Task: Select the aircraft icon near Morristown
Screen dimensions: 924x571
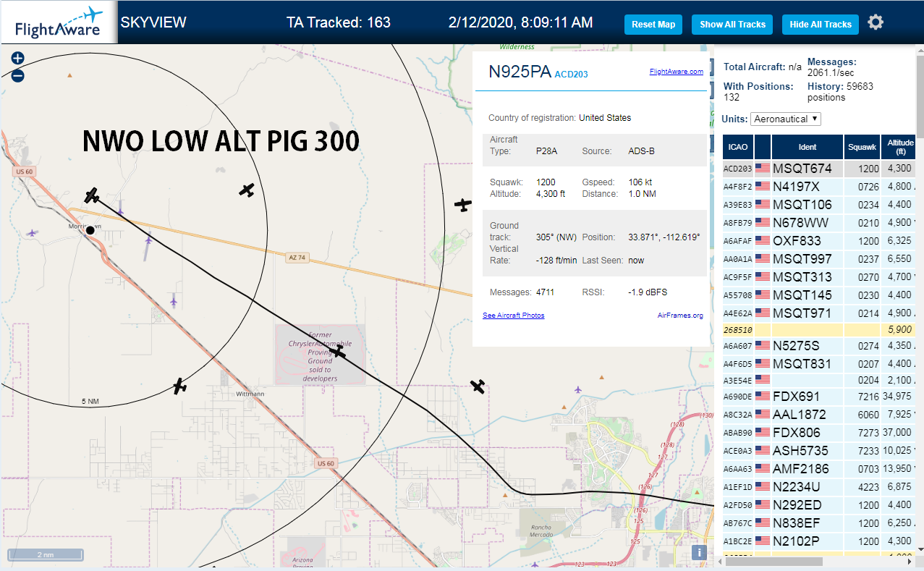Action: click(91, 195)
